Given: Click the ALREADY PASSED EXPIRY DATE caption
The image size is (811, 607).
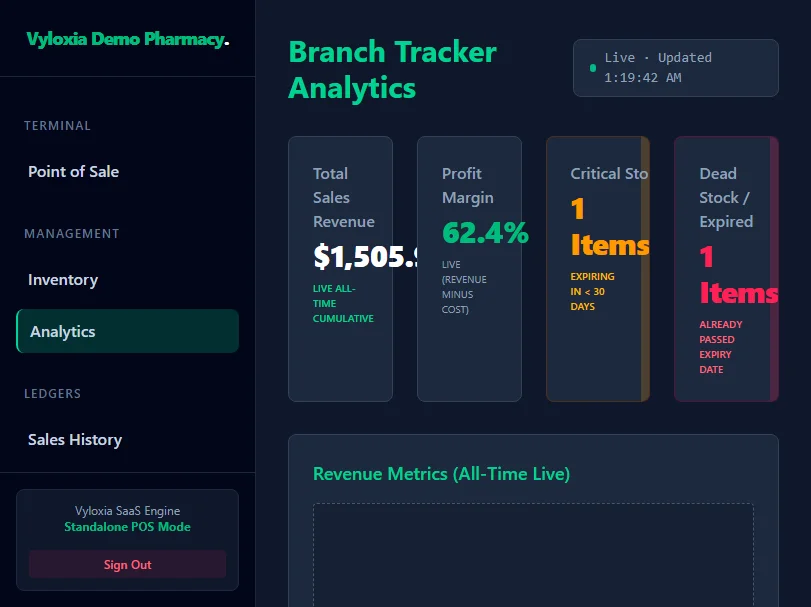Looking at the screenshot, I should (x=721, y=347).
